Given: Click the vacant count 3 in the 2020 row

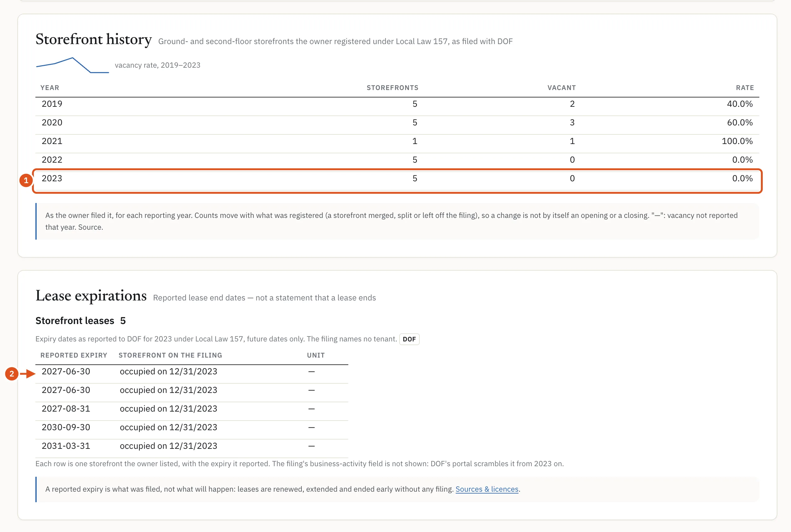Looking at the screenshot, I should [x=572, y=123].
